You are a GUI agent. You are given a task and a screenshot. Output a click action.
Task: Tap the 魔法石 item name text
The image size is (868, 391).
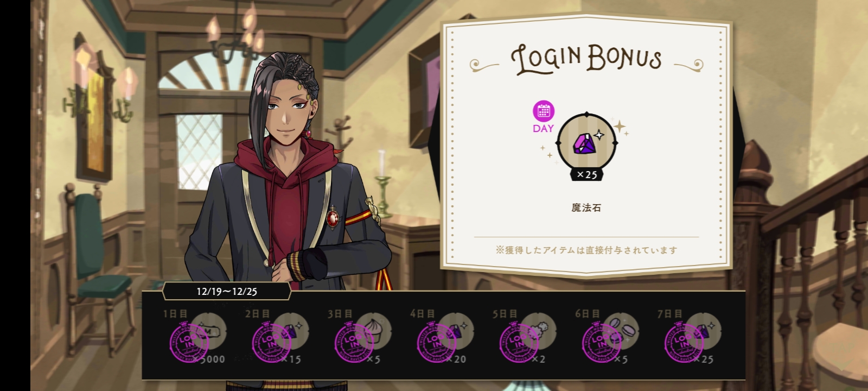coord(586,207)
